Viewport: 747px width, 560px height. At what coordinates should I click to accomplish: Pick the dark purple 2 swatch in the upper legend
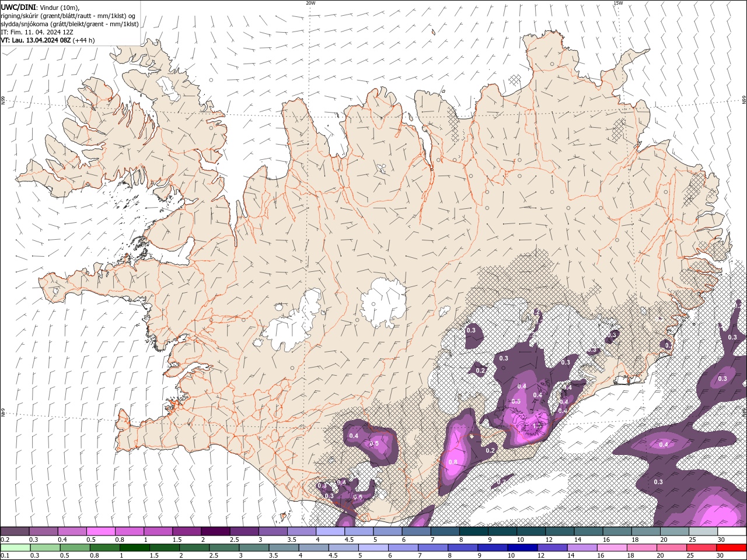pyautogui.click(x=215, y=531)
